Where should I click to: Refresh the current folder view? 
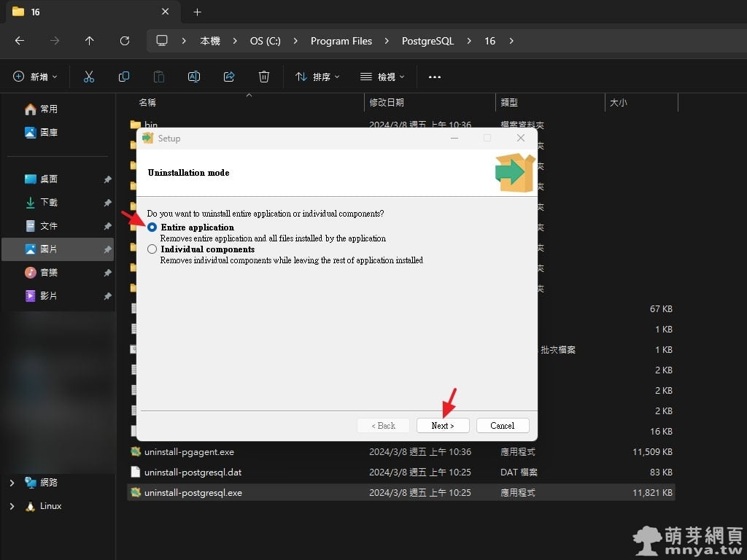pyautogui.click(x=125, y=41)
